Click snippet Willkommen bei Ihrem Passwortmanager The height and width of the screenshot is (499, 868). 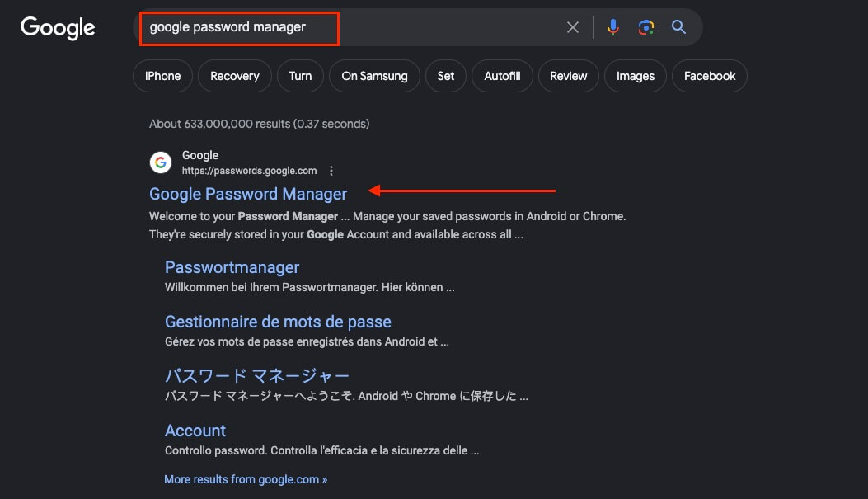pos(309,287)
